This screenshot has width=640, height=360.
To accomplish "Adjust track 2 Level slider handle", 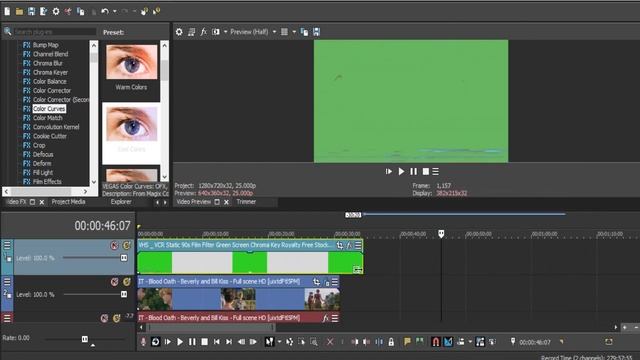I will pos(124,294).
